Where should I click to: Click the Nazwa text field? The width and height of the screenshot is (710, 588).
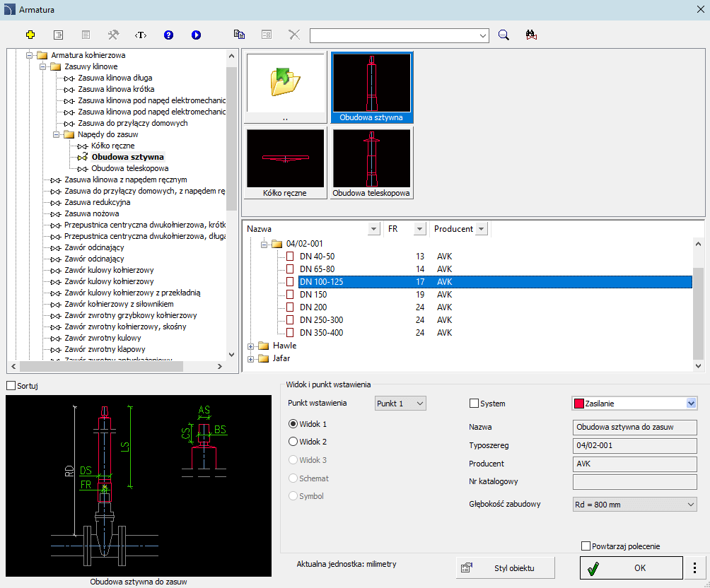(634, 427)
